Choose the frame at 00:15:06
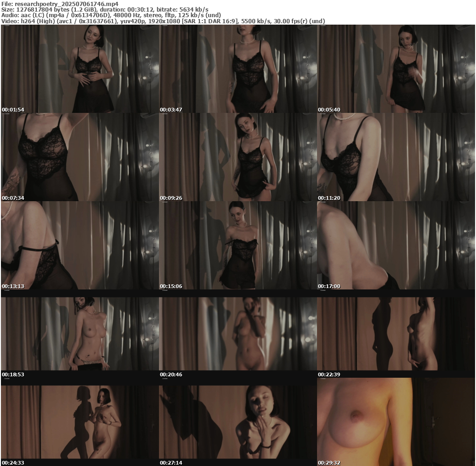The height and width of the screenshot is (466, 476). point(238,245)
